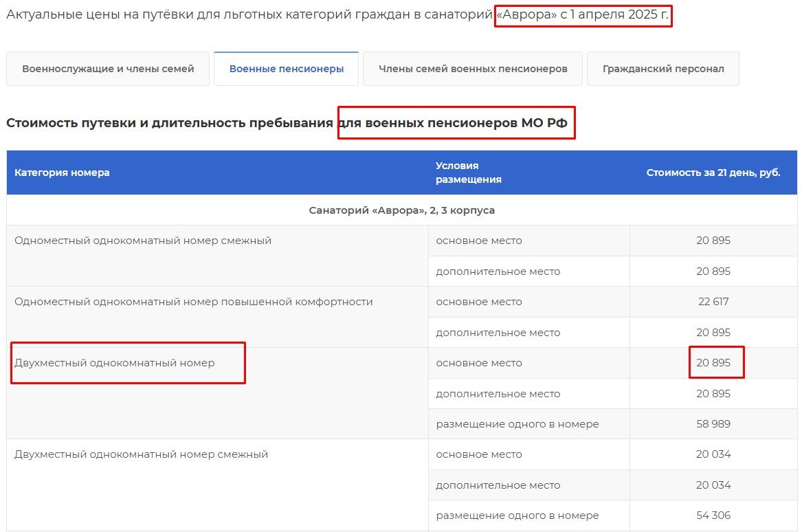Select Двухместный однокомнатный номер смежный category cell

click(x=141, y=454)
